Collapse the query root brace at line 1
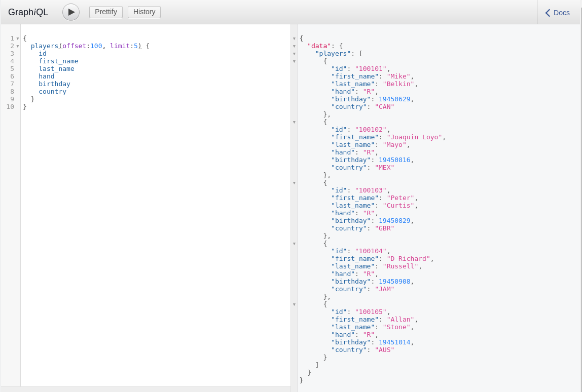Screen dimensions: 582x392 (x=18, y=38)
